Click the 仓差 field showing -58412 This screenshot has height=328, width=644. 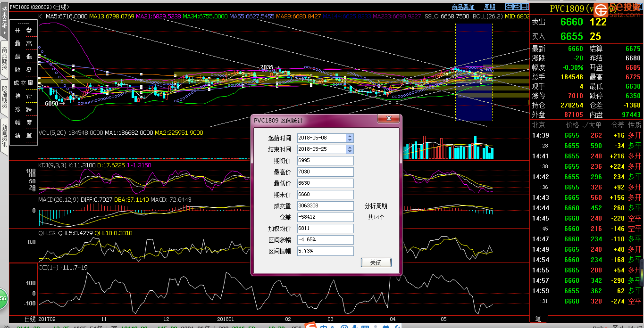(326, 217)
